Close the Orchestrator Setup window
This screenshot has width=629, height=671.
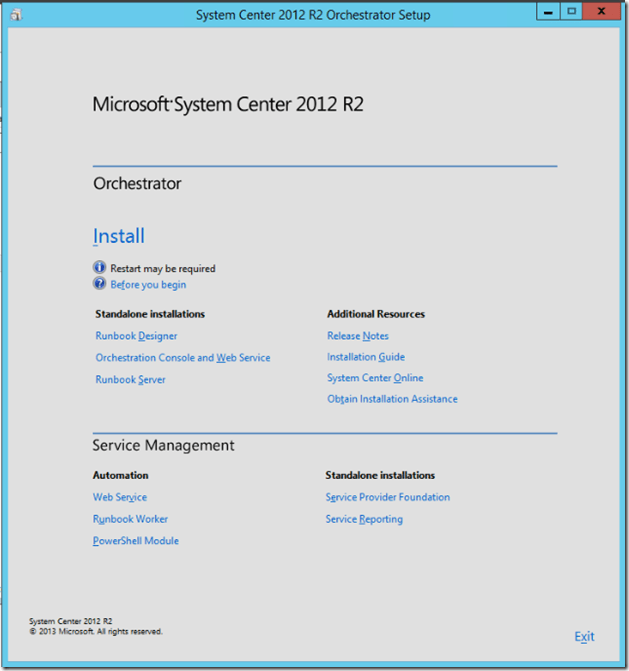click(601, 11)
